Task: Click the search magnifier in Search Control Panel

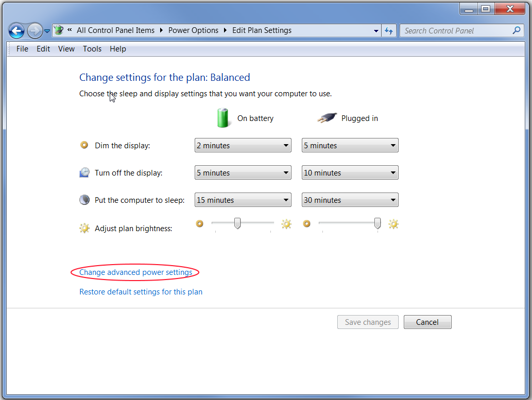Action: [x=516, y=30]
